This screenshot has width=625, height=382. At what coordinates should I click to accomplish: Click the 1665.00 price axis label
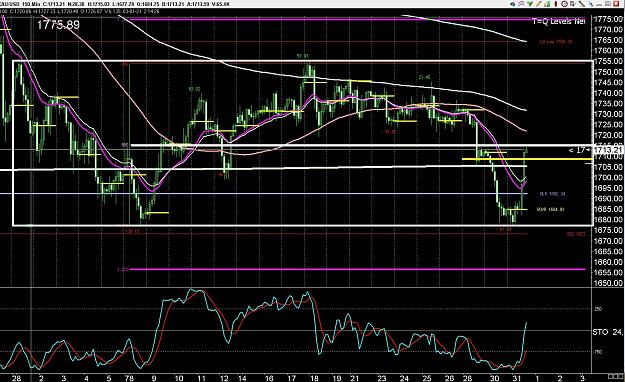point(608,252)
